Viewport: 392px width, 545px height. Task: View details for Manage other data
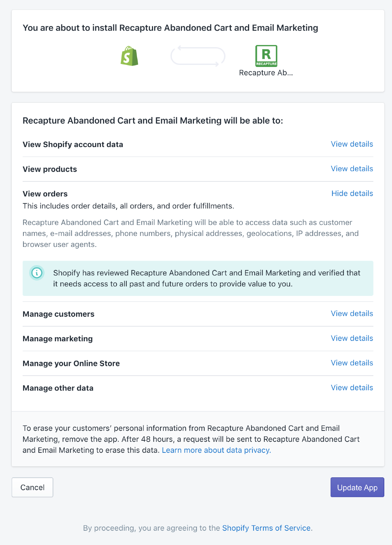point(352,388)
